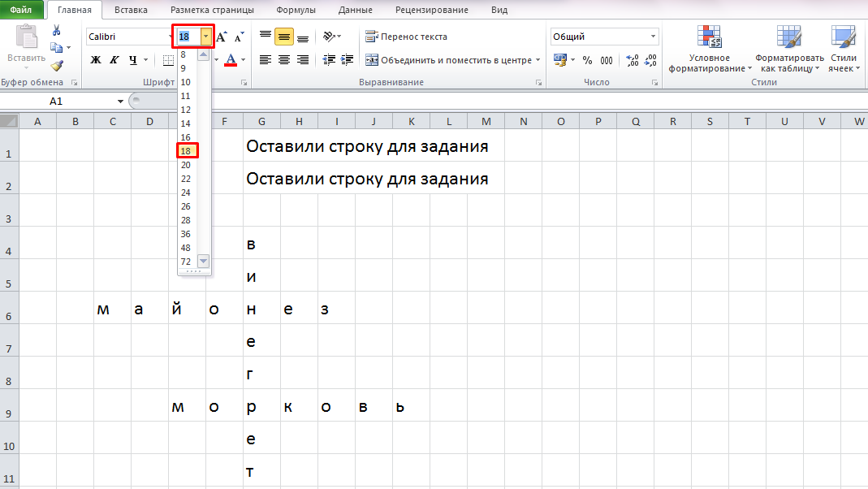Apply thousands separator 000 format
Image resolution: width=868 pixels, height=489 pixels.
coord(607,60)
